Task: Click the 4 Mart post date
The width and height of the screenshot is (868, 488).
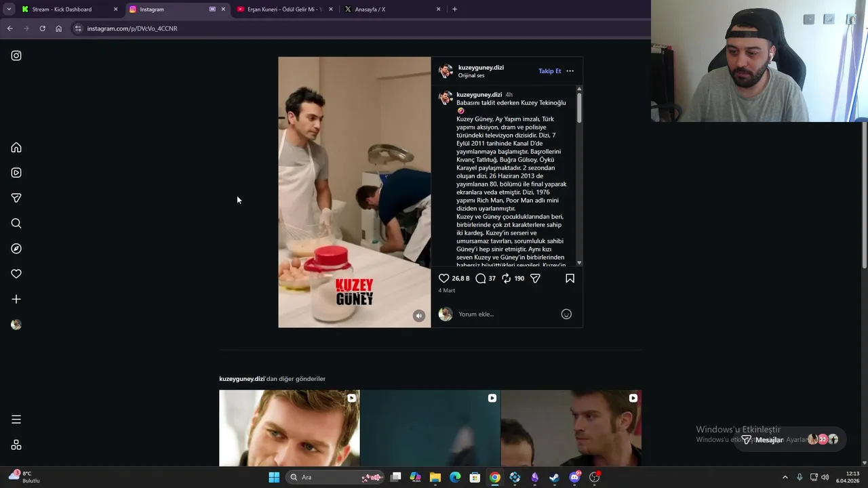Action: (446, 291)
